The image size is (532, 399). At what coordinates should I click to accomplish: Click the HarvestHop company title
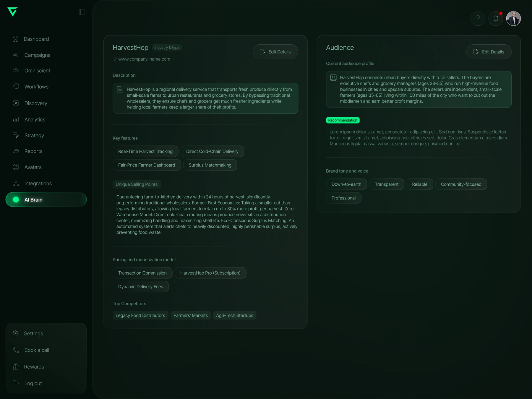130,48
